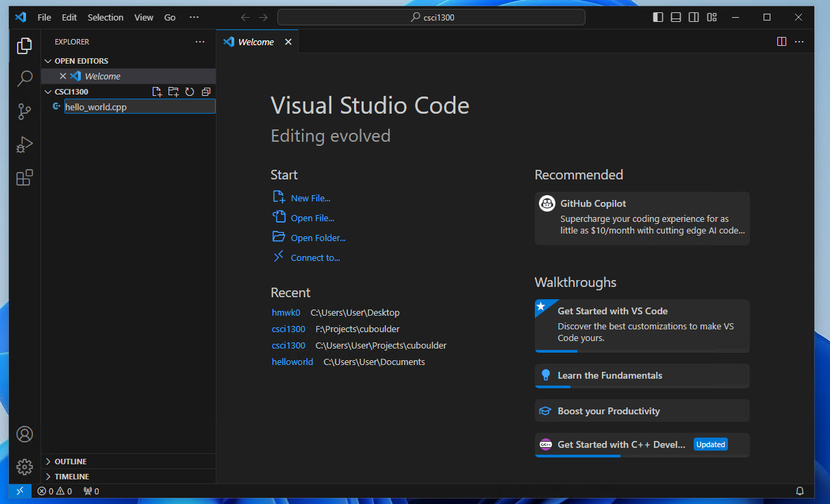
Task: Close the Welcome tab
Action: [x=288, y=42]
